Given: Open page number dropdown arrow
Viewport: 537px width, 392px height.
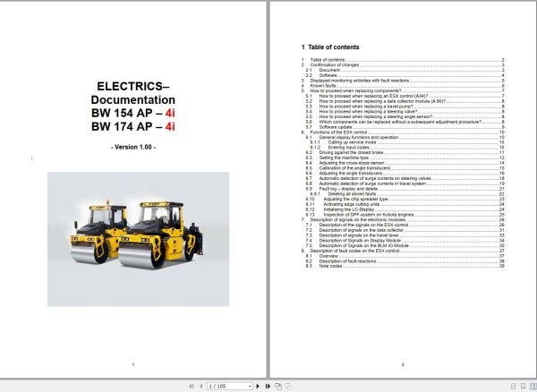Looking at the screenshot, I should click(x=250, y=386).
